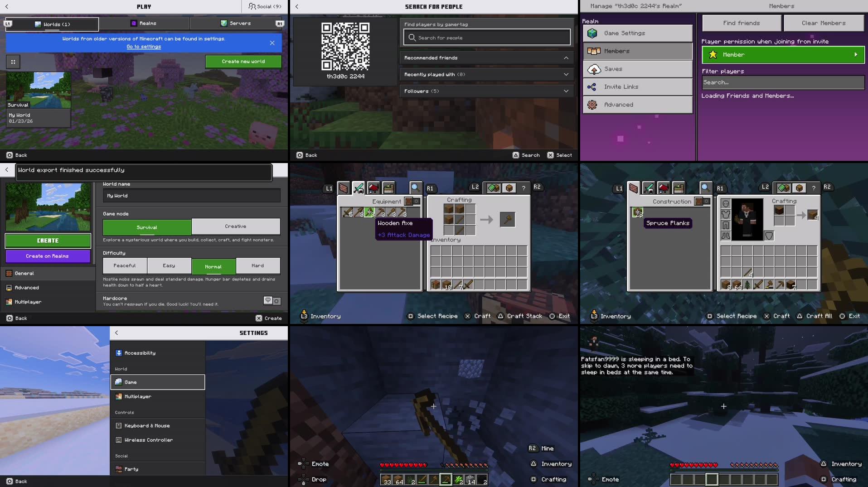
Task: Choose Creative game mode
Action: pos(236,226)
